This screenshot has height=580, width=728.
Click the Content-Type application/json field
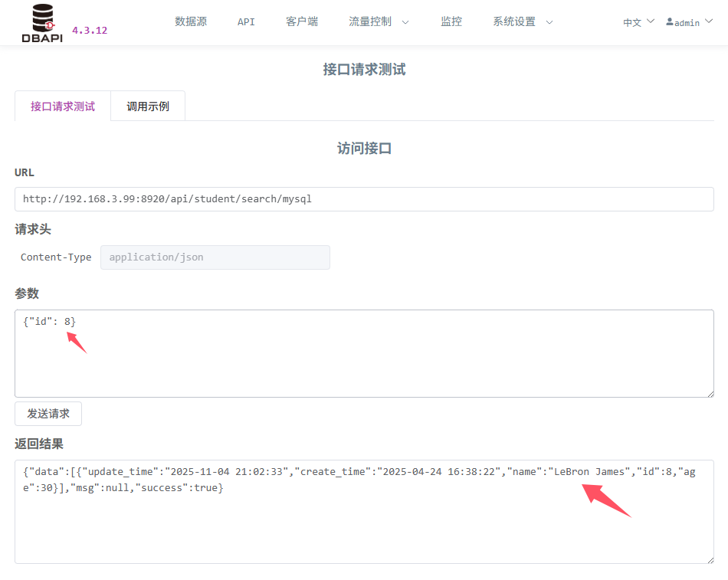point(215,257)
